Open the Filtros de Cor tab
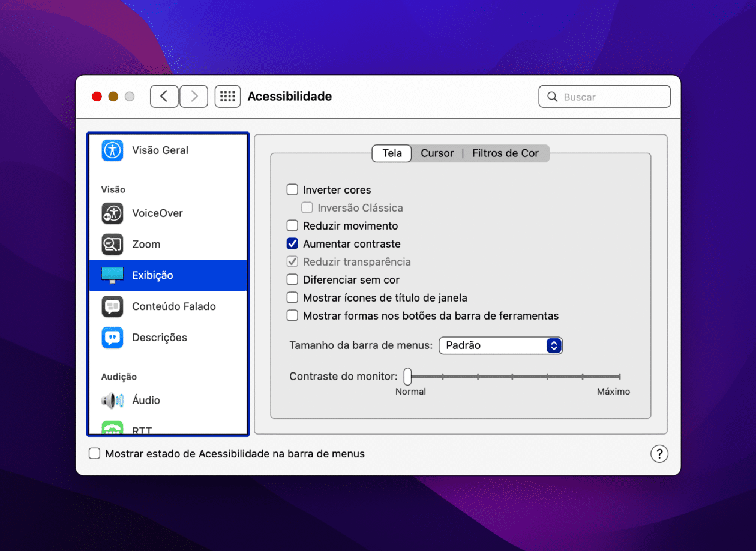Screen dimensions: 756x551 pos(506,153)
